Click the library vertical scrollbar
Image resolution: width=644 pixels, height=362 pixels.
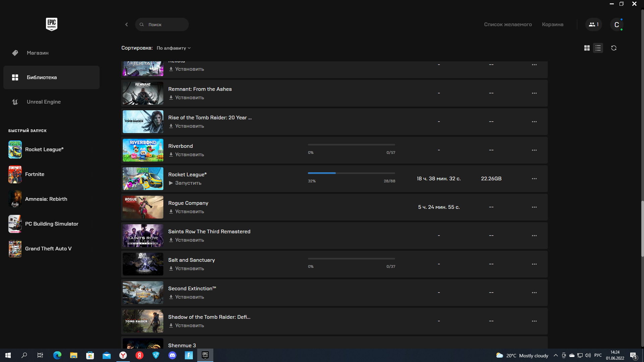click(642, 229)
